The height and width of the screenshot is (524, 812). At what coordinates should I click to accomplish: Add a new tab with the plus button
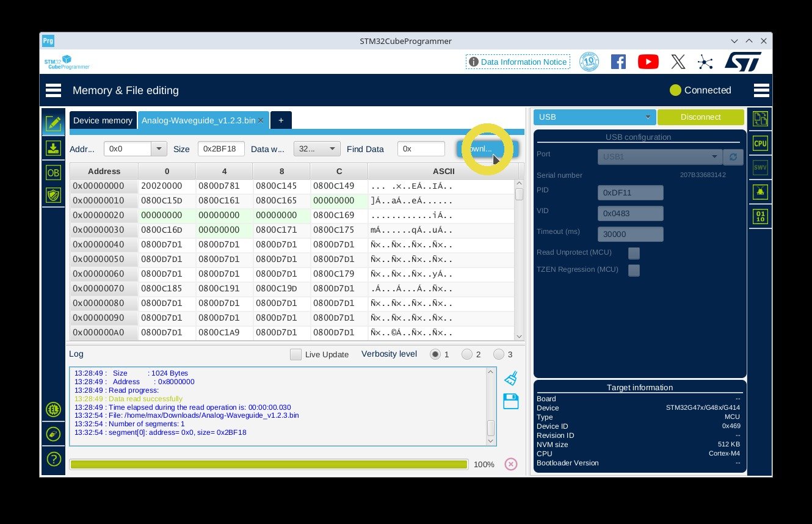pos(281,120)
